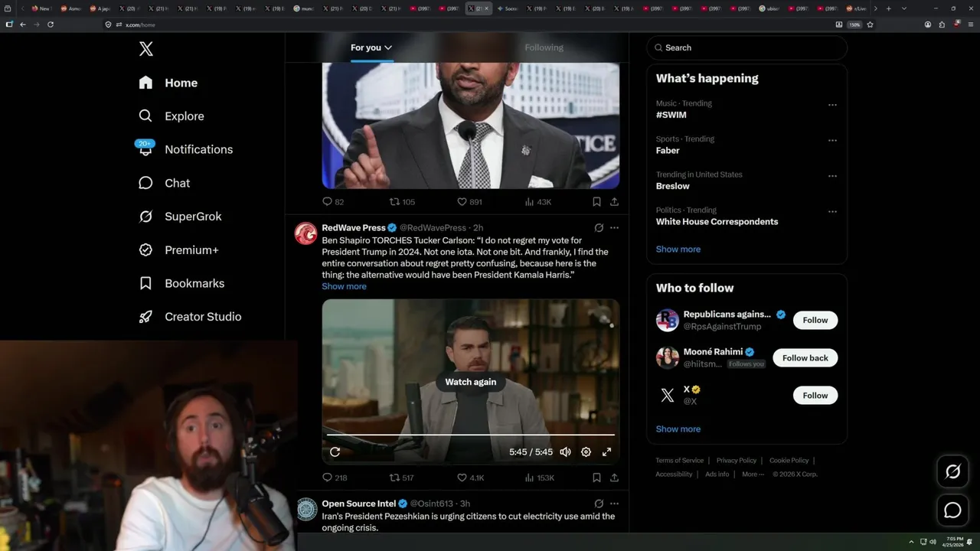Mute the video volume icon
Viewport: 980px width, 551px height.
565,452
